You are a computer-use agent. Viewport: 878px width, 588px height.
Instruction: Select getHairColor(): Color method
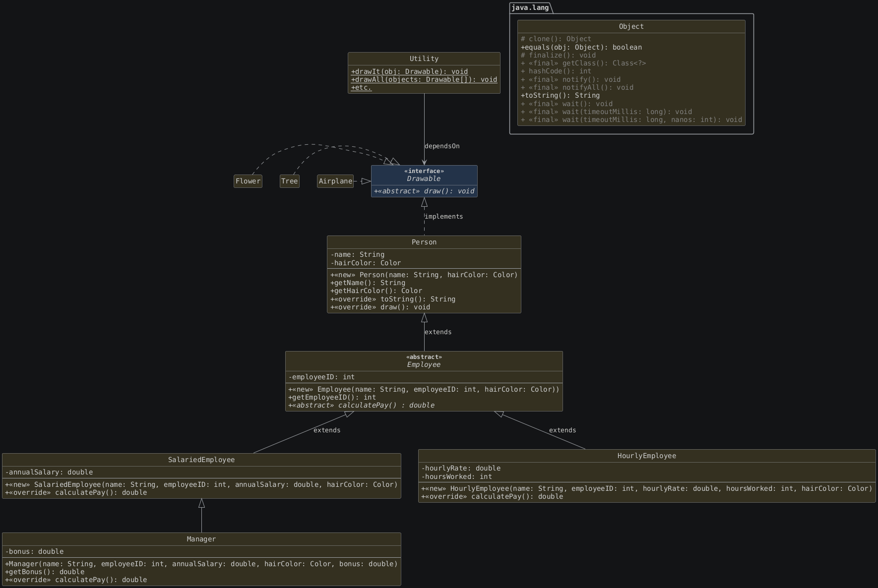[376, 291]
